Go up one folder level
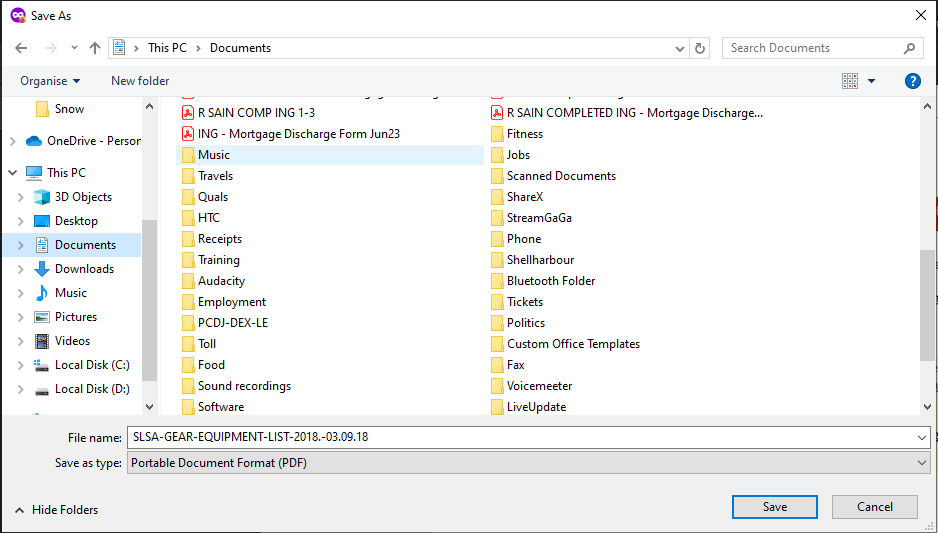Viewport: 938px width, 533px height. tap(95, 48)
